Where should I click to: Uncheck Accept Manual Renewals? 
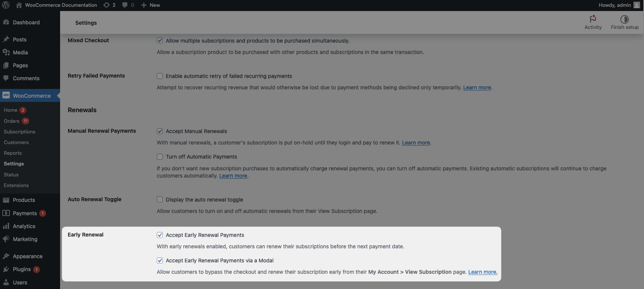pos(159,131)
